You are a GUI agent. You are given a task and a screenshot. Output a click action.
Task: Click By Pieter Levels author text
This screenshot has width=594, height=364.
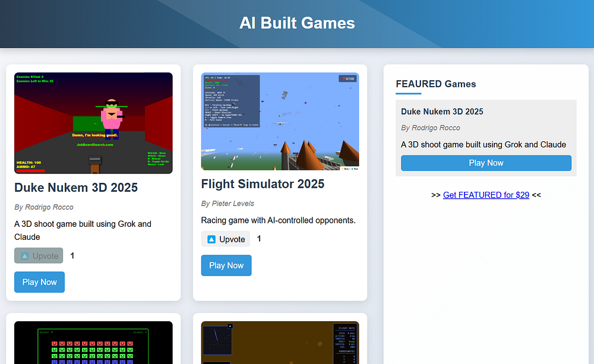tap(228, 204)
